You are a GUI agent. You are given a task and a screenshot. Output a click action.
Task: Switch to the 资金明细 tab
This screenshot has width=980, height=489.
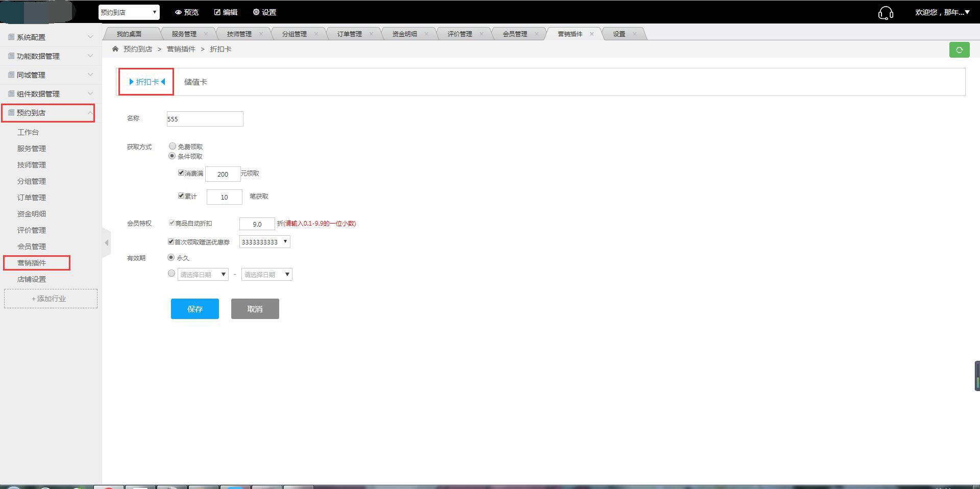[x=405, y=34]
